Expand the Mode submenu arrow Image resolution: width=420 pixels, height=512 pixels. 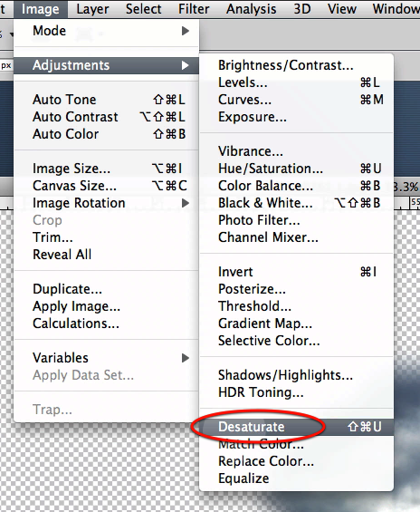(x=186, y=31)
